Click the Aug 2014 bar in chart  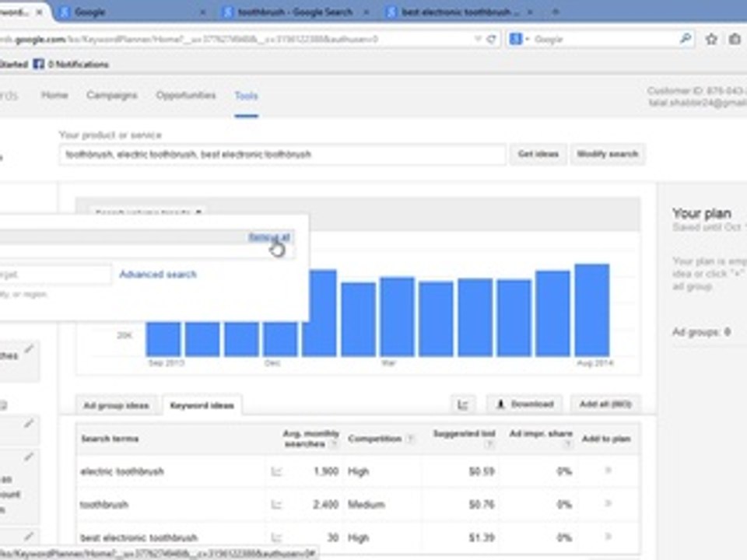coord(592,310)
